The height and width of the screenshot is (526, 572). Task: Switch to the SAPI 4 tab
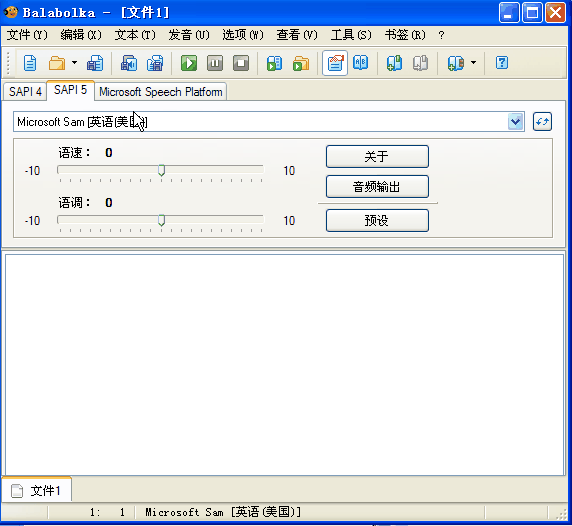pyautogui.click(x=25, y=91)
